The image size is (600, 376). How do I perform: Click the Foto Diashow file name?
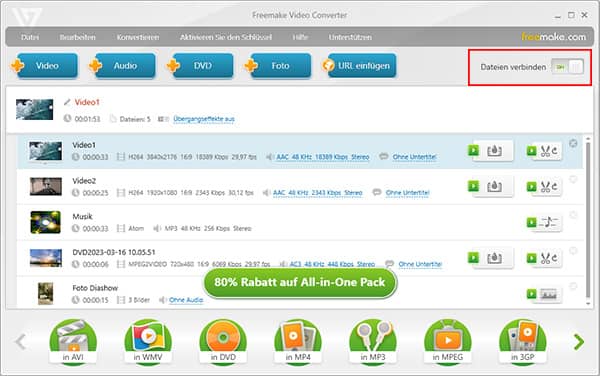[x=95, y=288]
